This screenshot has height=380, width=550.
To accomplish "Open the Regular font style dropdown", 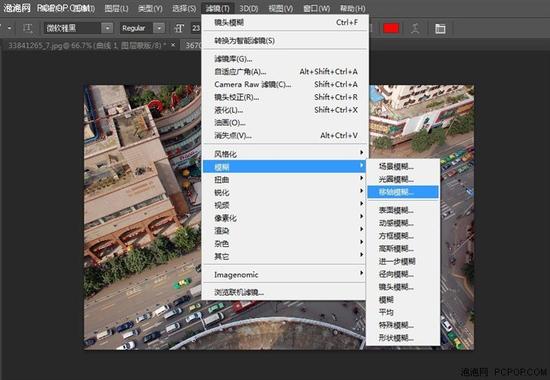I will pyautogui.click(x=142, y=28).
